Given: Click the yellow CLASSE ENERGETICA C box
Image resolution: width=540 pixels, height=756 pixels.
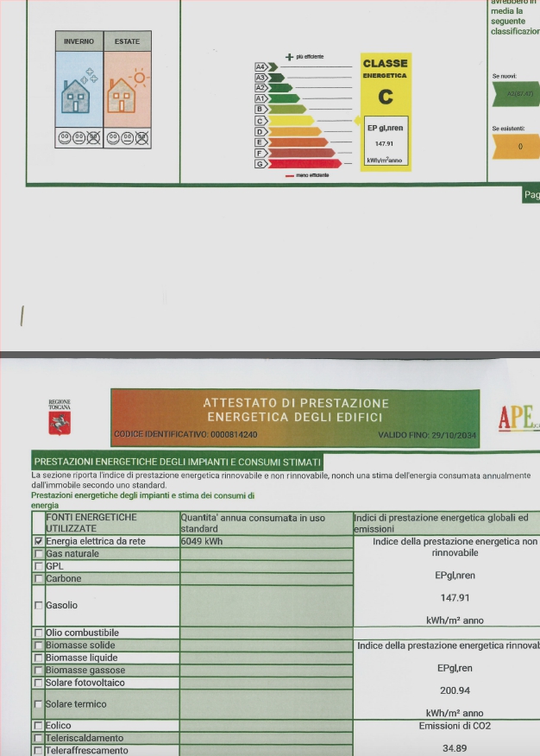Looking at the screenshot, I should tap(386, 112).
